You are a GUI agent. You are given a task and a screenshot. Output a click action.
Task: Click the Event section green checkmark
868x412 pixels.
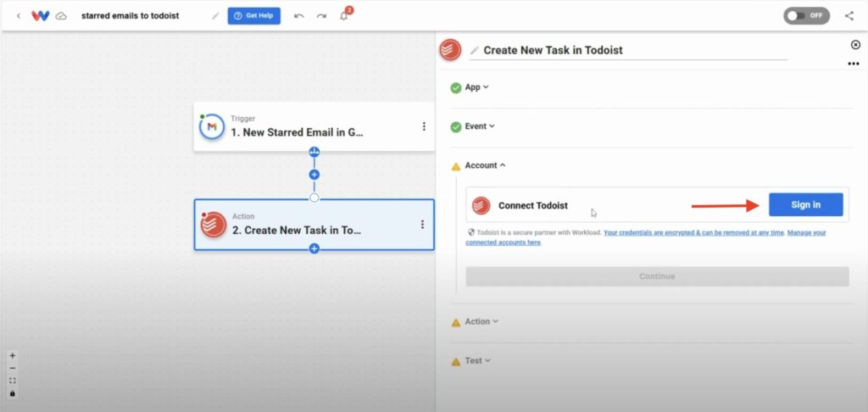[455, 127]
